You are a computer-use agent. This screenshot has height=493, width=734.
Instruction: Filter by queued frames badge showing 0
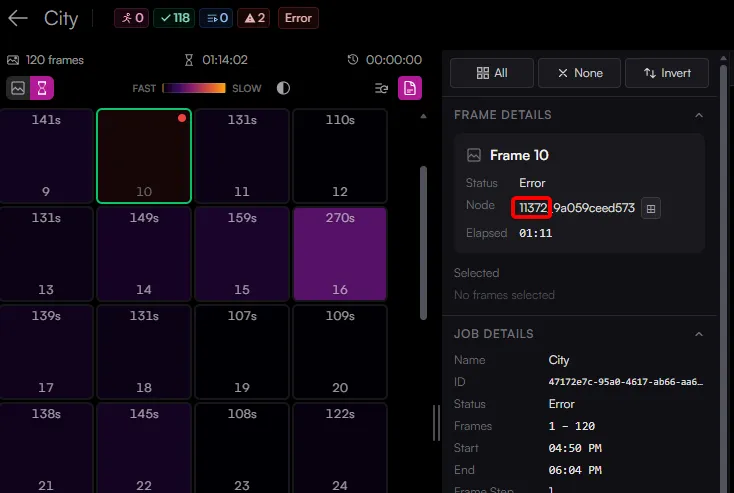(x=216, y=18)
